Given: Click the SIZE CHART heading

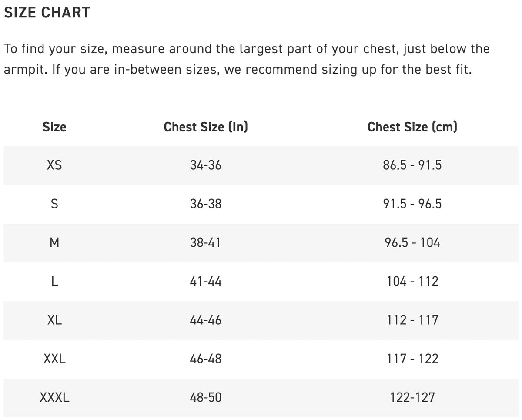Looking at the screenshot, I should point(47,13).
